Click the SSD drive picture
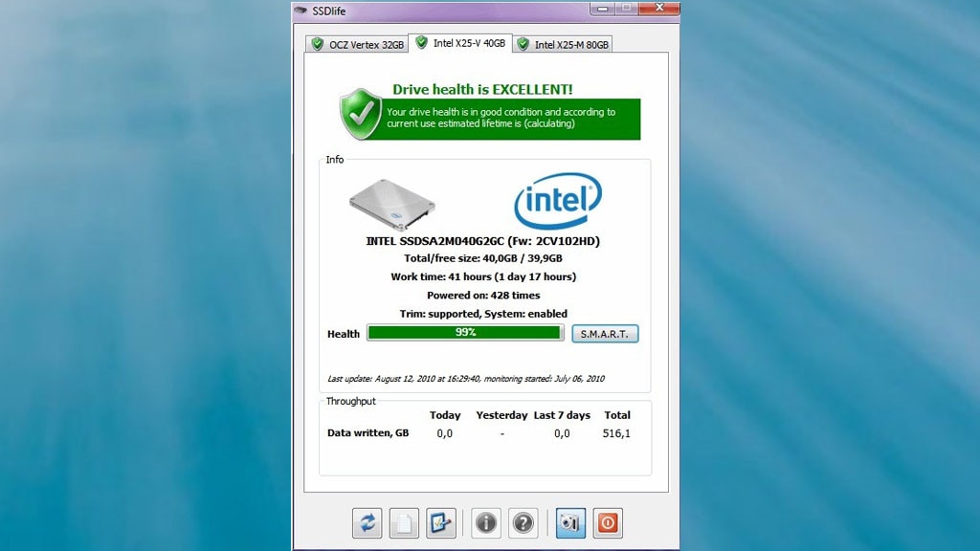The image size is (980, 551). (391, 205)
